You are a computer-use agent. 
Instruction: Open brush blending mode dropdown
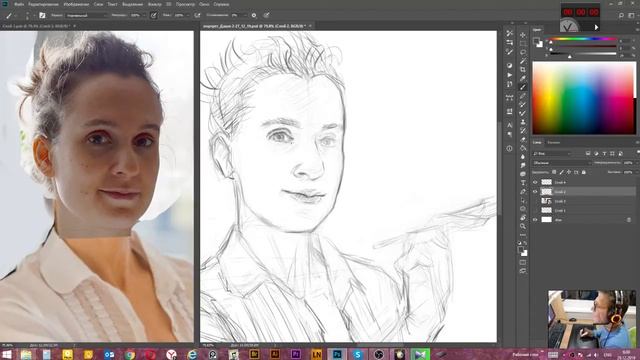[x=87, y=15]
